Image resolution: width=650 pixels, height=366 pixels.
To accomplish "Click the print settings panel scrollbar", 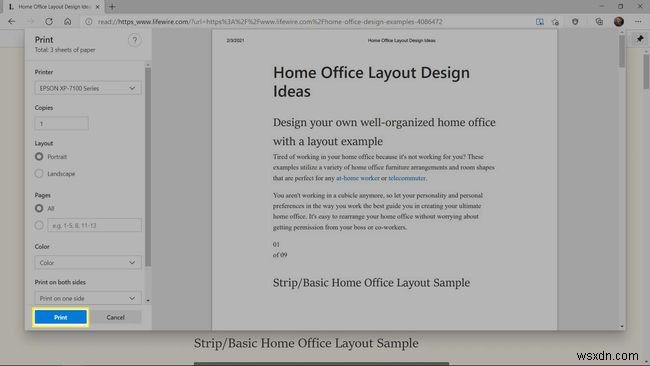I will click(148, 167).
